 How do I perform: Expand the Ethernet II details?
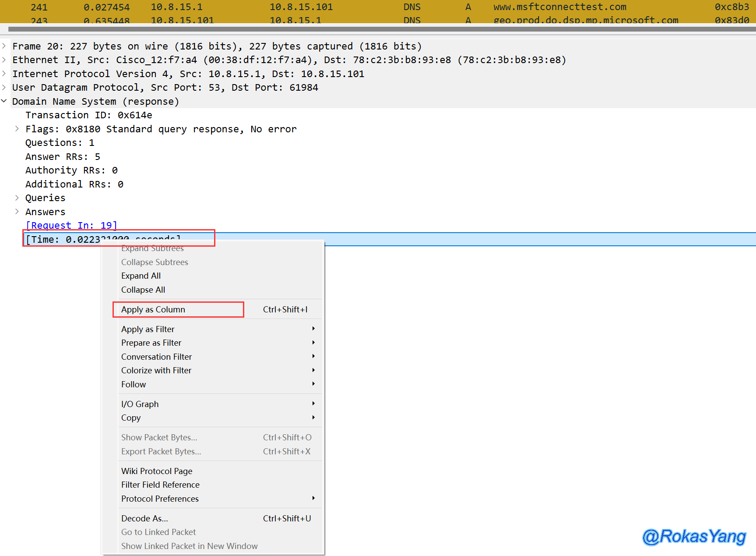(x=4, y=60)
